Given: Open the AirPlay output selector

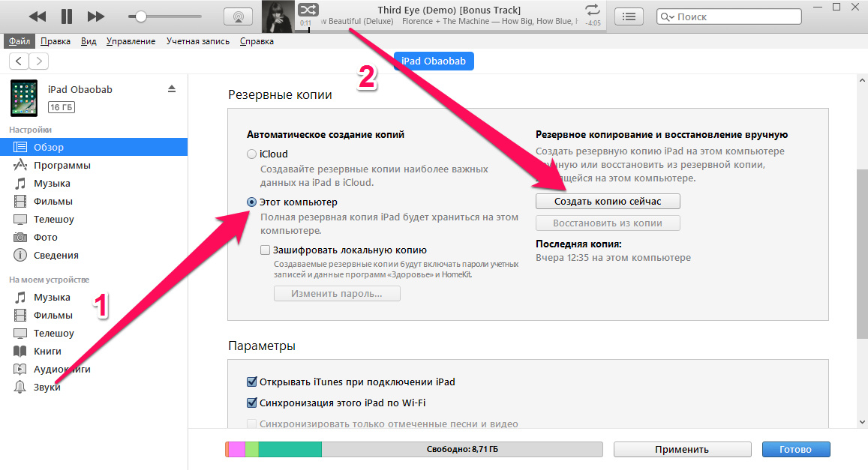Looking at the screenshot, I should tap(238, 16).
